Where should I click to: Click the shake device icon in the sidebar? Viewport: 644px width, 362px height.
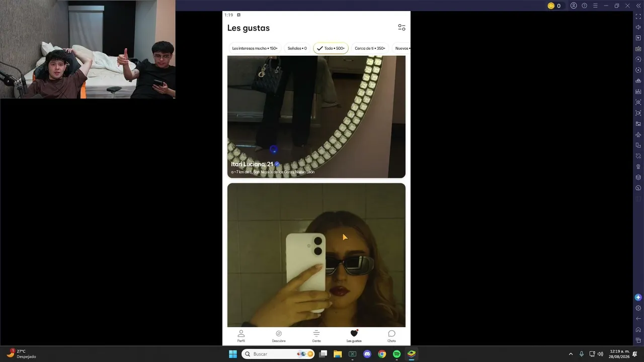point(638,156)
